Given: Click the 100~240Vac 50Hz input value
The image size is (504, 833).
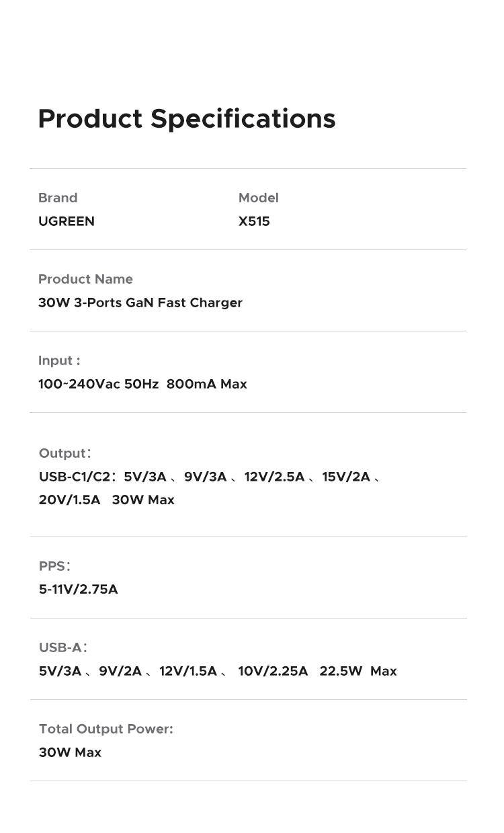Looking at the screenshot, I should pyautogui.click(x=99, y=384).
